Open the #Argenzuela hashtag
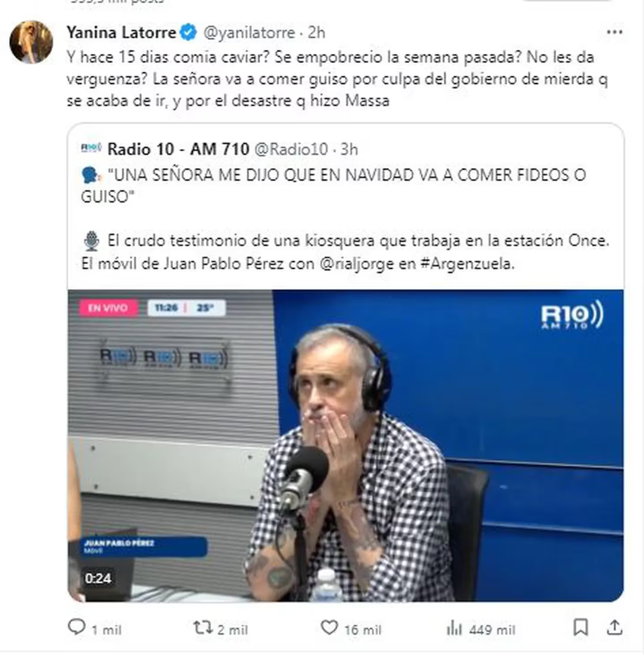 [467, 264]
